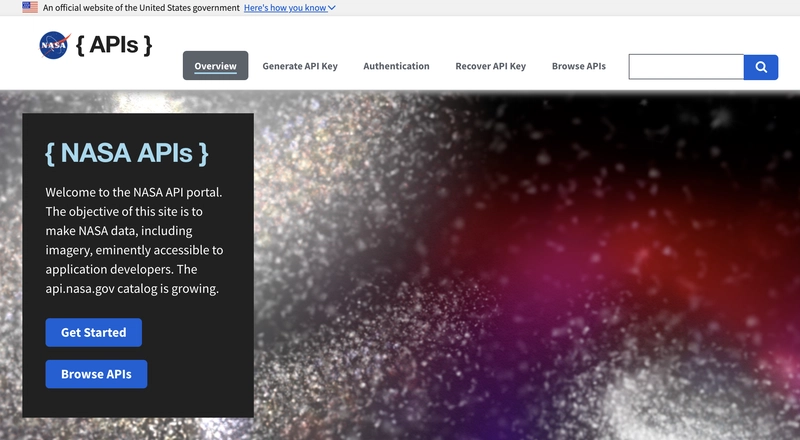Click the US flag icon in banner
The image size is (800, 440).
(30, 7)
